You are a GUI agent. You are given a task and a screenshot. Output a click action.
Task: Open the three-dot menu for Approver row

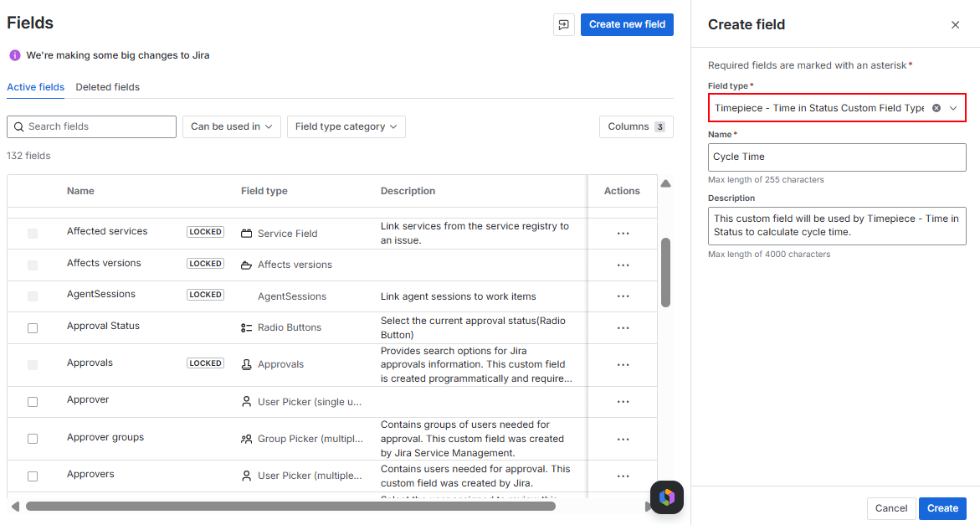pos(623,402)
